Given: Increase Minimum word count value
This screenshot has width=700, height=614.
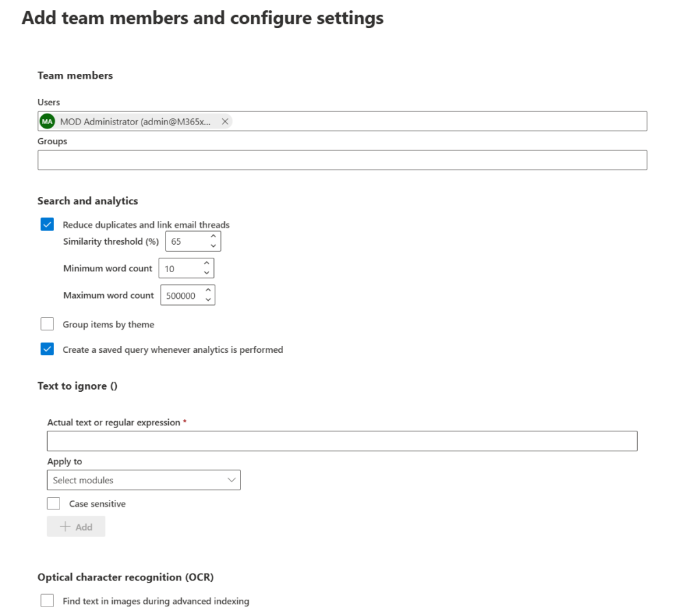Looking at the screenshot, I should pos(206,264).
